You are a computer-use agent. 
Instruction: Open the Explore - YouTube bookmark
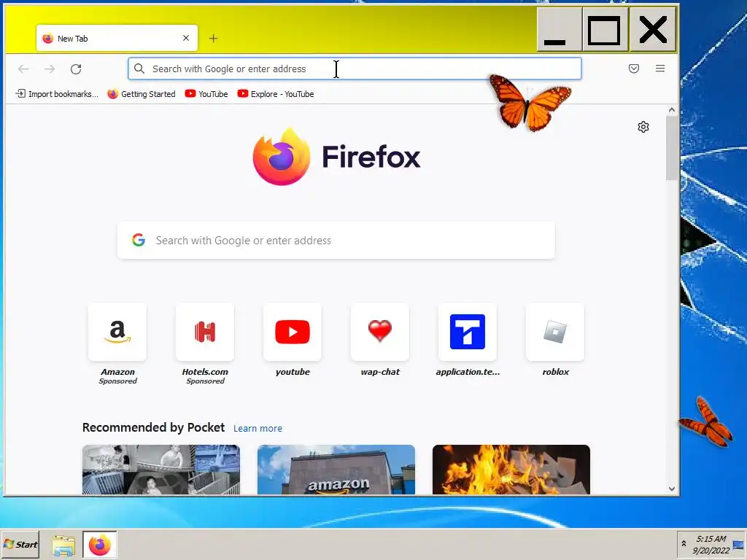[x=275, y=94]
